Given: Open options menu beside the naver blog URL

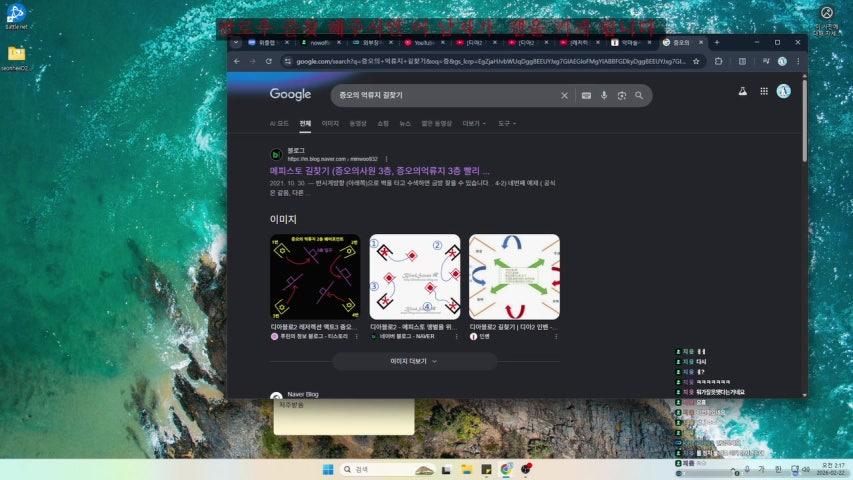Looking at the screenshot, I should (x=386, y=159).
